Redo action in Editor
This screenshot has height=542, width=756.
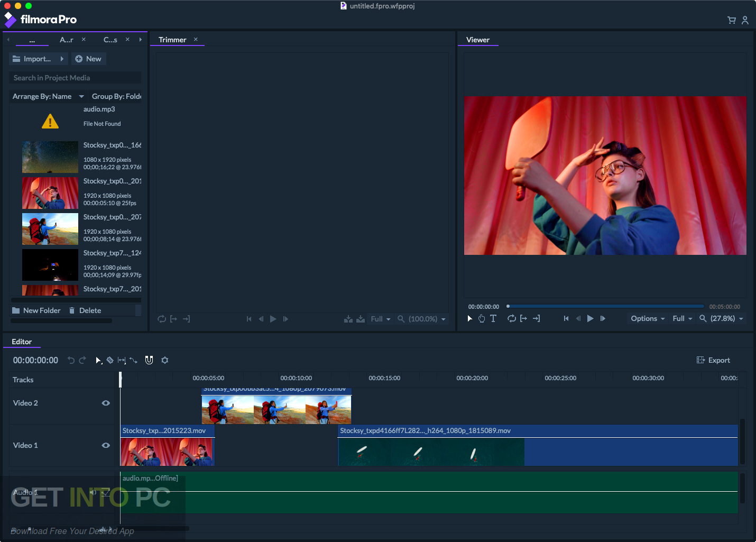[x=82, y=360]
